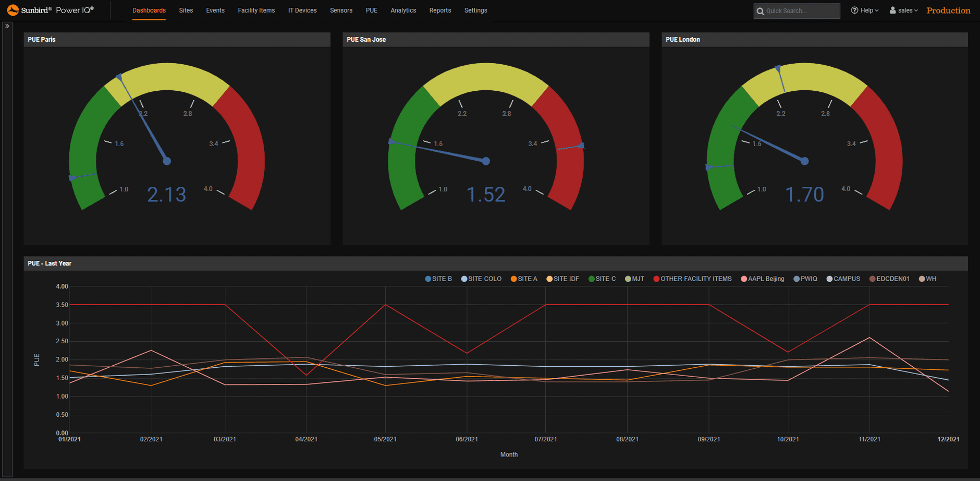Click the user profile icon beside sales

coord(892,10)
